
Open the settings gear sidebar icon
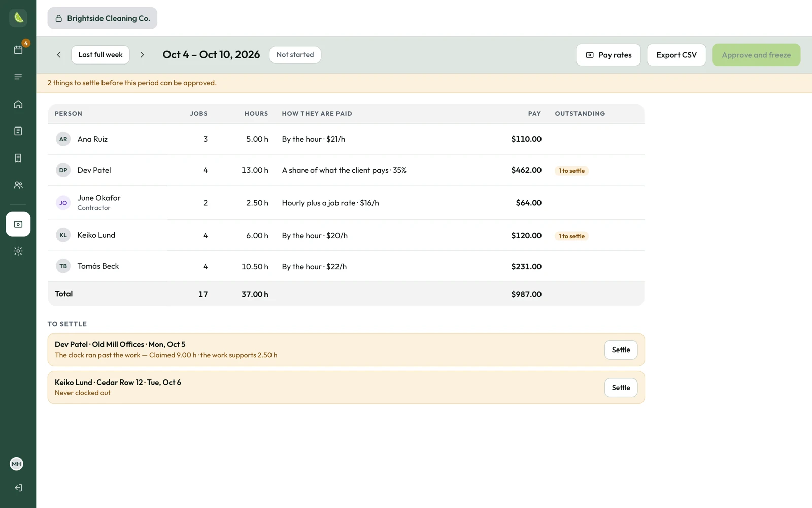[x=18, y=251]
